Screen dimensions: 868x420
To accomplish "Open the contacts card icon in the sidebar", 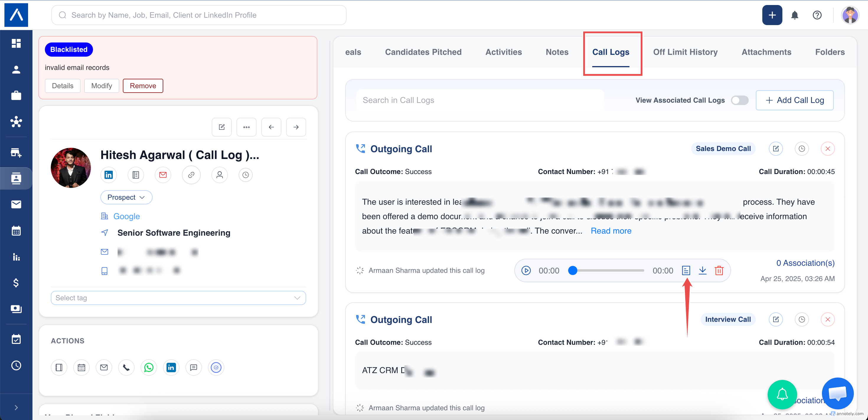I will click(16, 178).
